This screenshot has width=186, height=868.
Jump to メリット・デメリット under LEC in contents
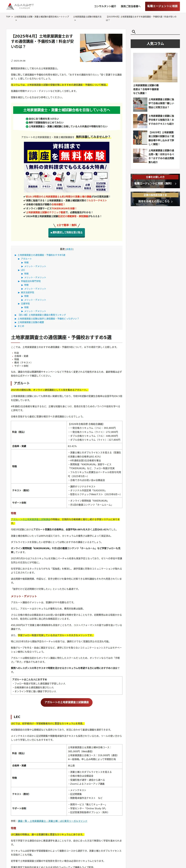(35, 277)
